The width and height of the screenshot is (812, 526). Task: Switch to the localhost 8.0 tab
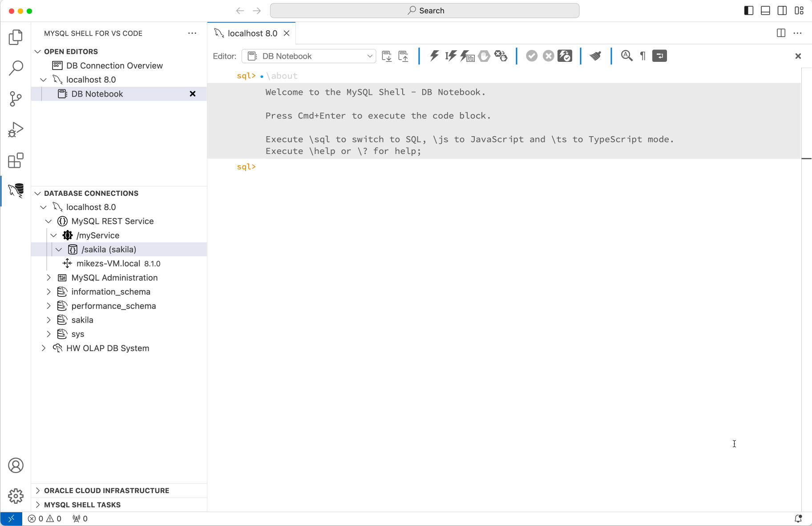pos(252,33)
